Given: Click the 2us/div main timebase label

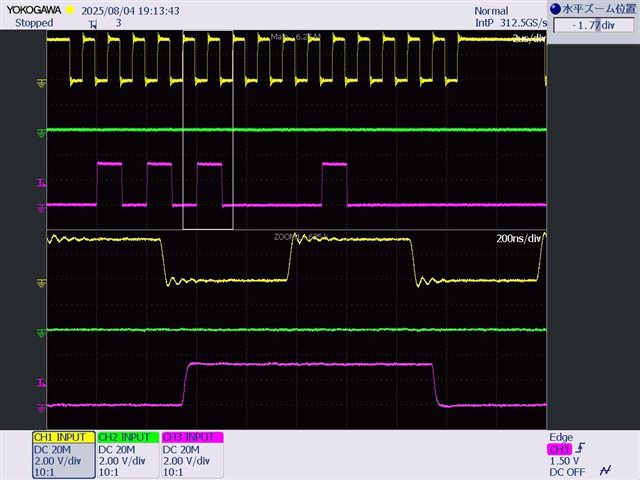Looking at the screenshot, I should pyautogui.click(x=529, y=38).
